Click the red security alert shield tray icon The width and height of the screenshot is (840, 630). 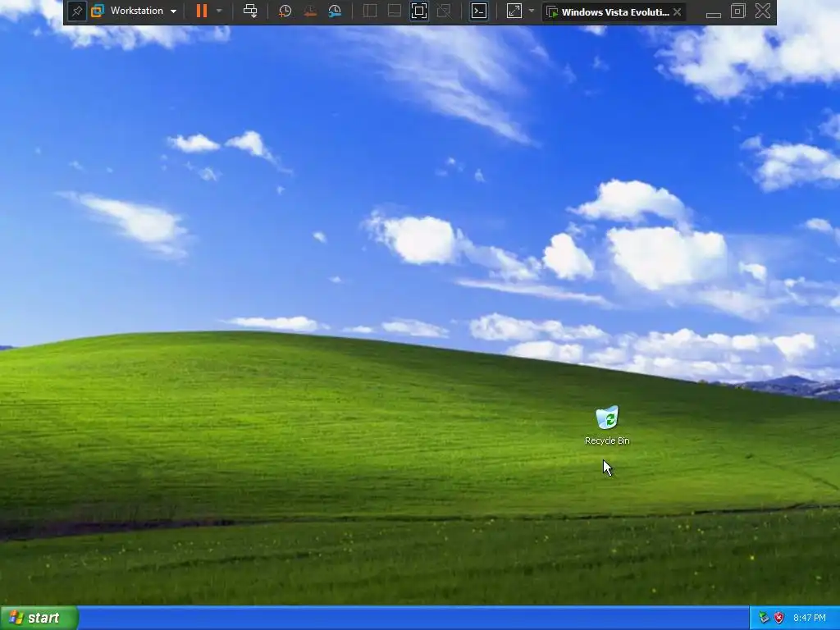click(779, 618)
